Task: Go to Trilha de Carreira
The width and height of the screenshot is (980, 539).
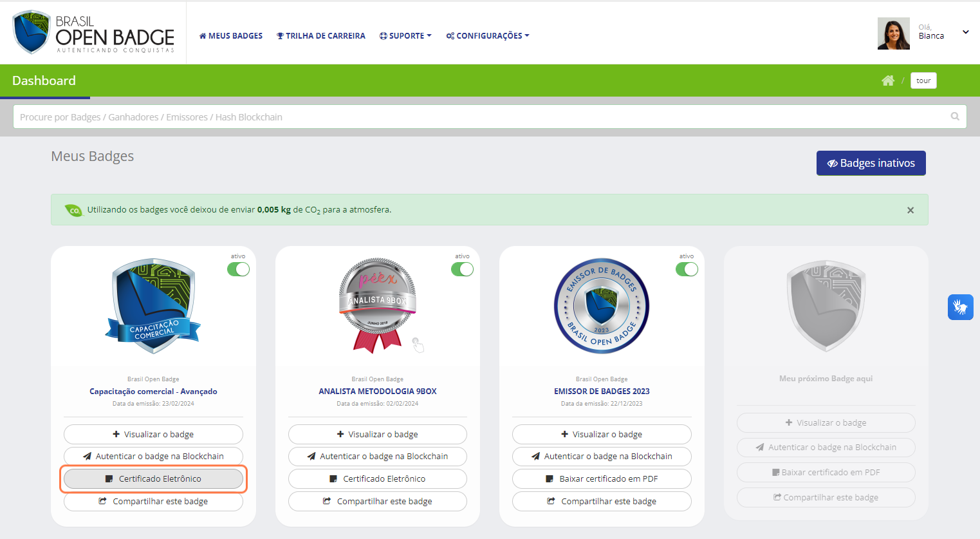Action: (321, 36)
